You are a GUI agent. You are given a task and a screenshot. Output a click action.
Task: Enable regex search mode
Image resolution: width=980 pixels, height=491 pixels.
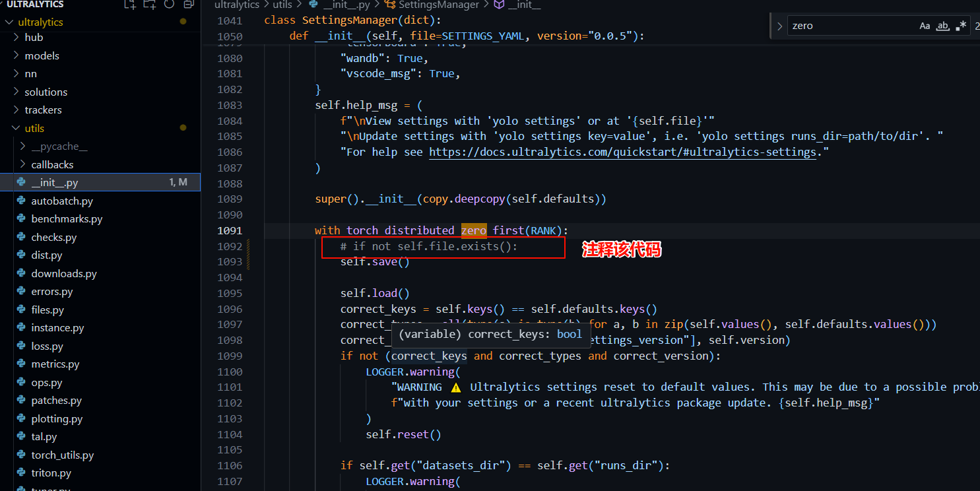click(x=960, y=25)
